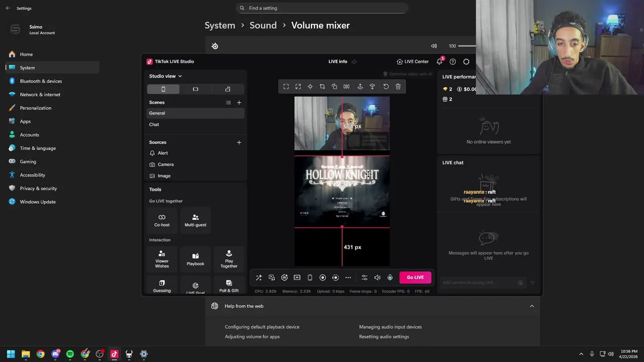Select the Chat scene

pos(196,125)
